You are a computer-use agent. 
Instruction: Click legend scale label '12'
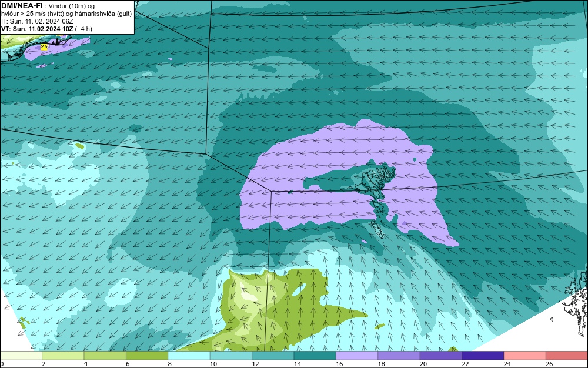tap(255, 364)
